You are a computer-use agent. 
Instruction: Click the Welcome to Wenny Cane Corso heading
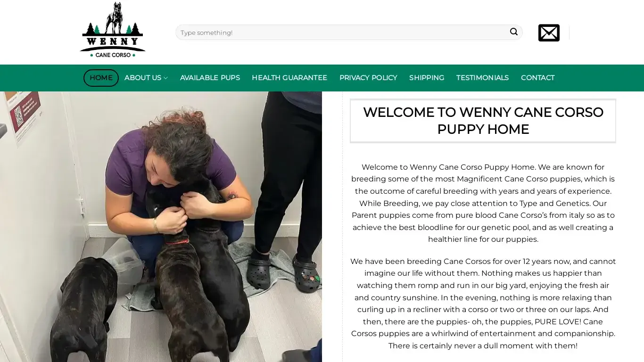click(483, 121)
